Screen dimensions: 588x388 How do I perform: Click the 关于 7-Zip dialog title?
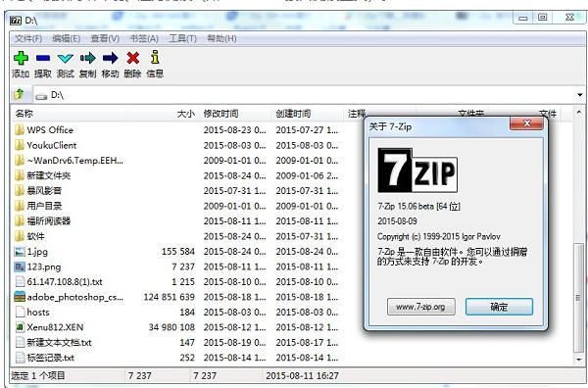pyautogui.click(x=390, y=126)
